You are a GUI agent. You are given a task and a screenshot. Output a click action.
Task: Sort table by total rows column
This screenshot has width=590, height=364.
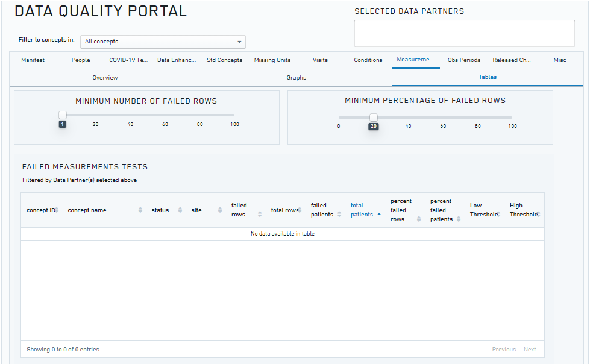point(300,210)
